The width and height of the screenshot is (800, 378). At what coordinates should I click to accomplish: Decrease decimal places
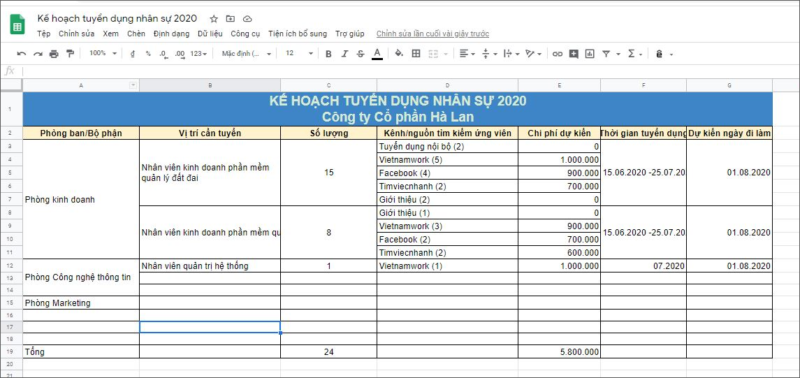[163, 54]
